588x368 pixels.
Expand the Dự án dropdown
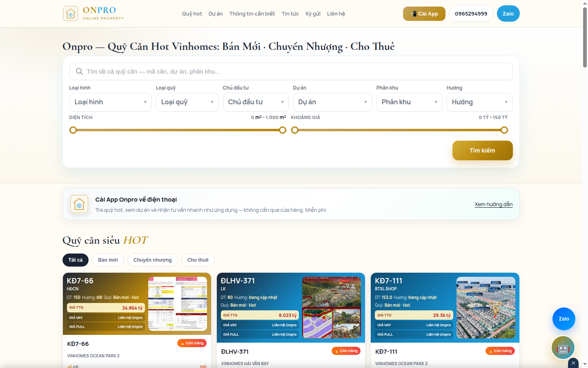(x=333, y=102)
